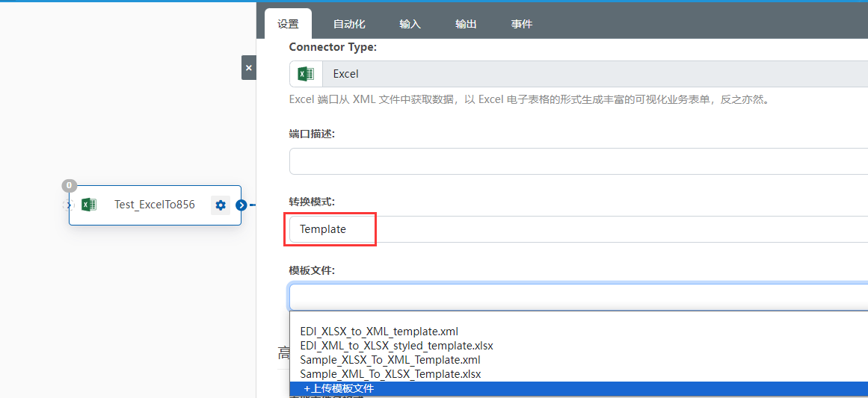Image resolution: width=868 pixels, height=398 pixels.
Task: Close the settings panel with the × button
Action: pos(249,68)
